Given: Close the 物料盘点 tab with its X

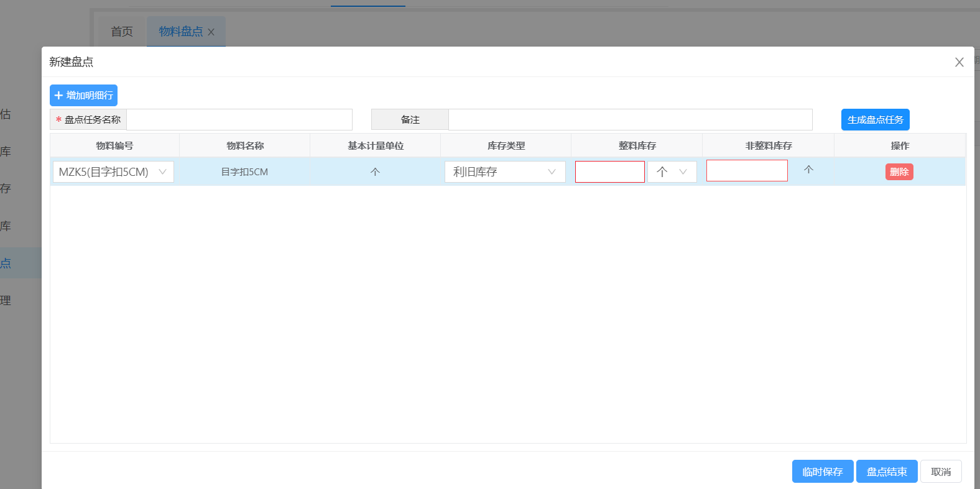Looking at the screenshot, I should pos(211,32).
